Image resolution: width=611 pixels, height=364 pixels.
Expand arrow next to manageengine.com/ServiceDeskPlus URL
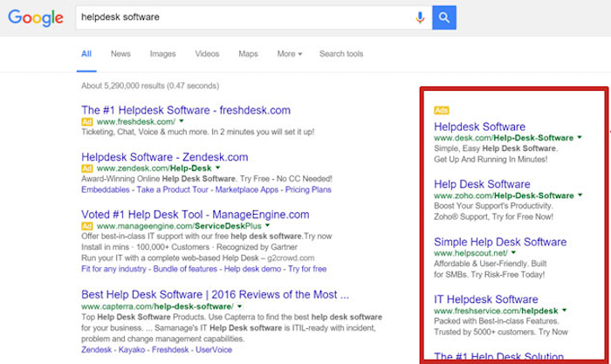coord(268,225)
